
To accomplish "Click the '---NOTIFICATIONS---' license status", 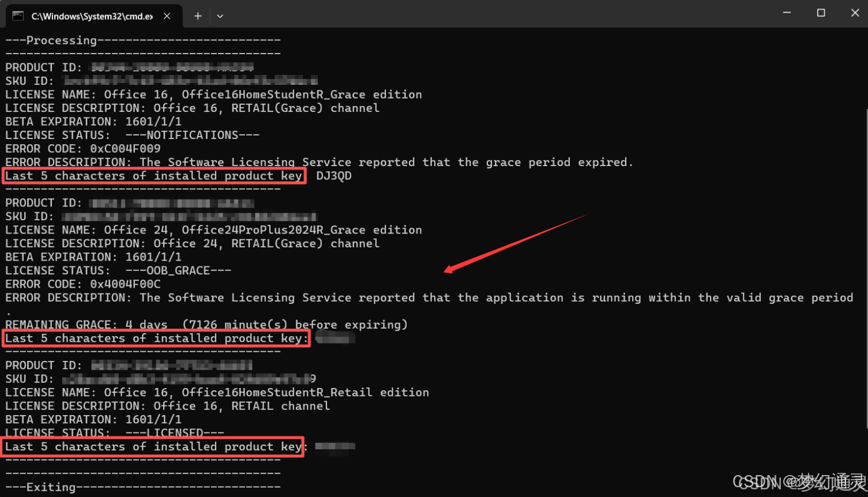I will (193, 135).
